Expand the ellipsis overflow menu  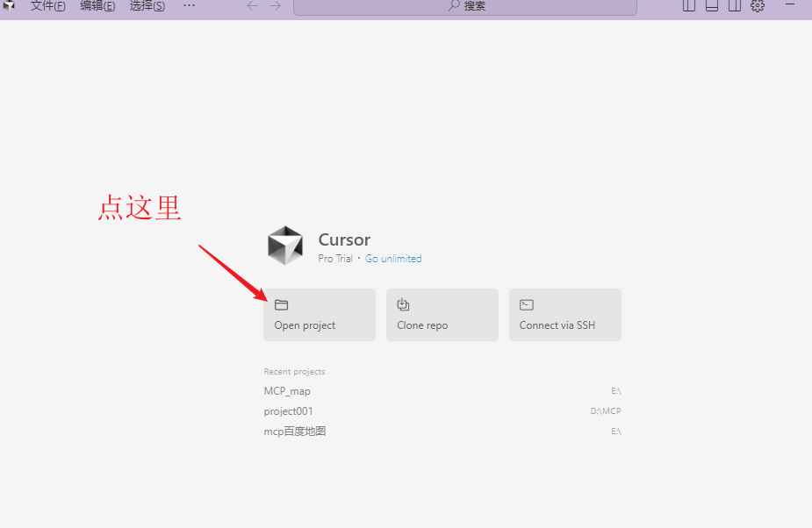189,5
